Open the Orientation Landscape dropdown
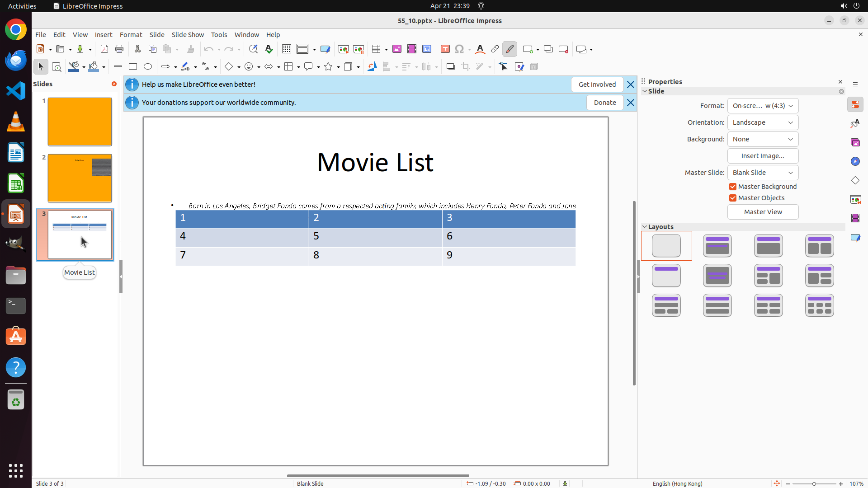The height and width of the screenshot is (488, 868). (x=763, y=122)
